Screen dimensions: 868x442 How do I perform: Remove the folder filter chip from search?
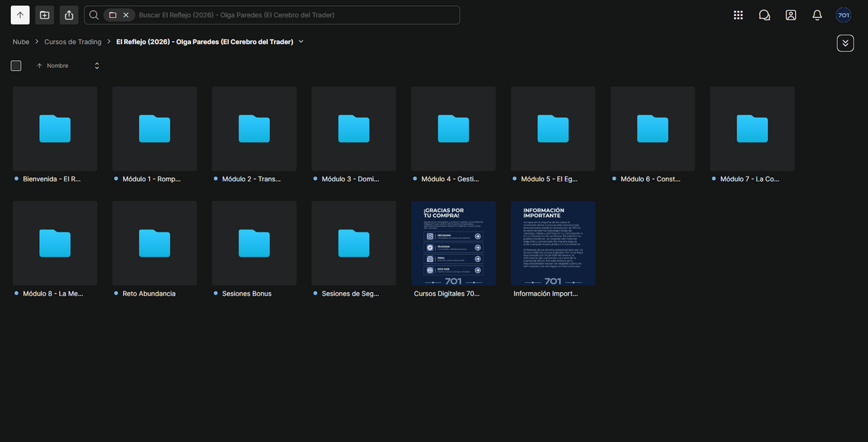[x=126, y=15]
